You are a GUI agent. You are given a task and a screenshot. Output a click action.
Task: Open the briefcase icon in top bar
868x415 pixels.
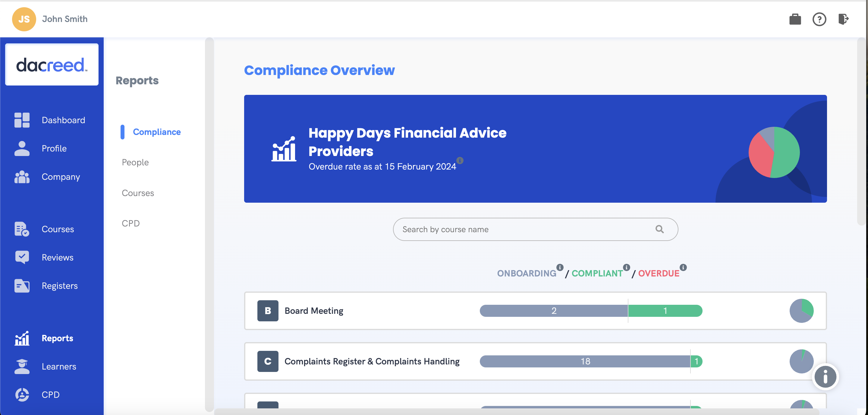point(795,19)
